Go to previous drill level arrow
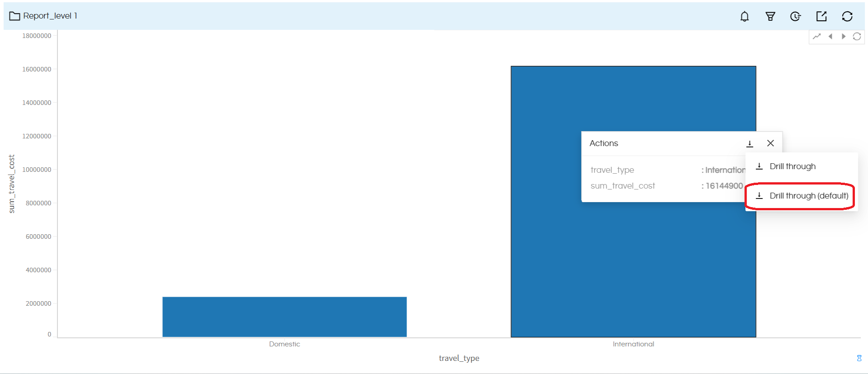The height and width of the screenshot is (374, 868). 830,37
